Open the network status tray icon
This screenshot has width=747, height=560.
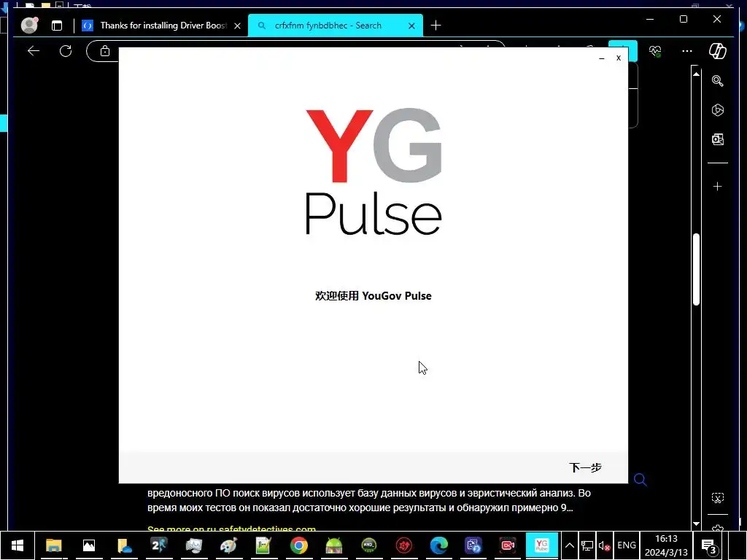tap(587, 545)
